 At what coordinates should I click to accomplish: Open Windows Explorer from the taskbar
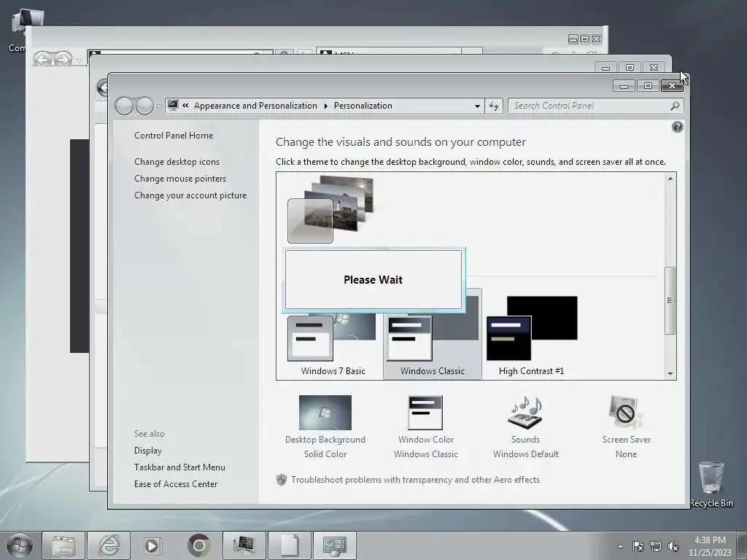tap(63, 545)
